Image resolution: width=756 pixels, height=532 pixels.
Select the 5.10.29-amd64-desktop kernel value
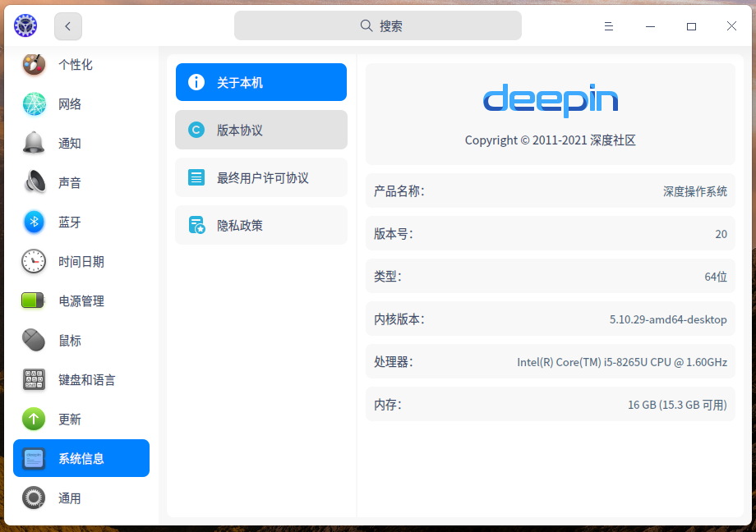coord(668,319)
